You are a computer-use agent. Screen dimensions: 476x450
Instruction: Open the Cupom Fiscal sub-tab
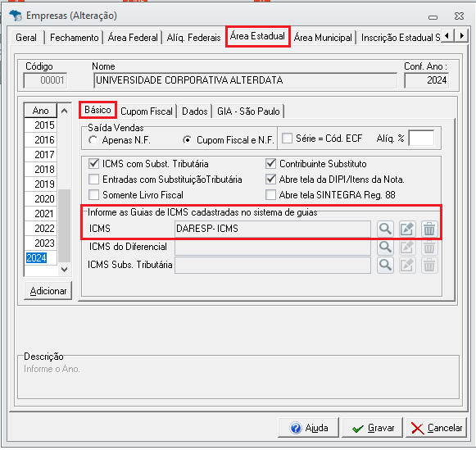(x=147, y=111)
